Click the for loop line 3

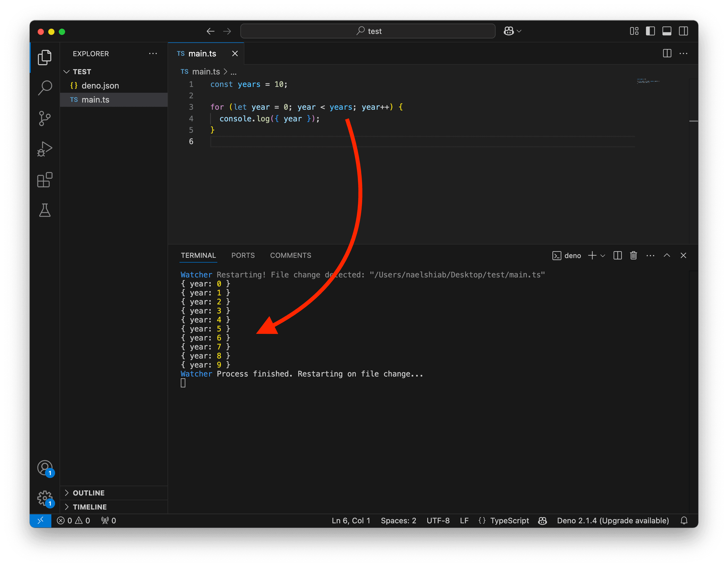click(x=306, y=107)
